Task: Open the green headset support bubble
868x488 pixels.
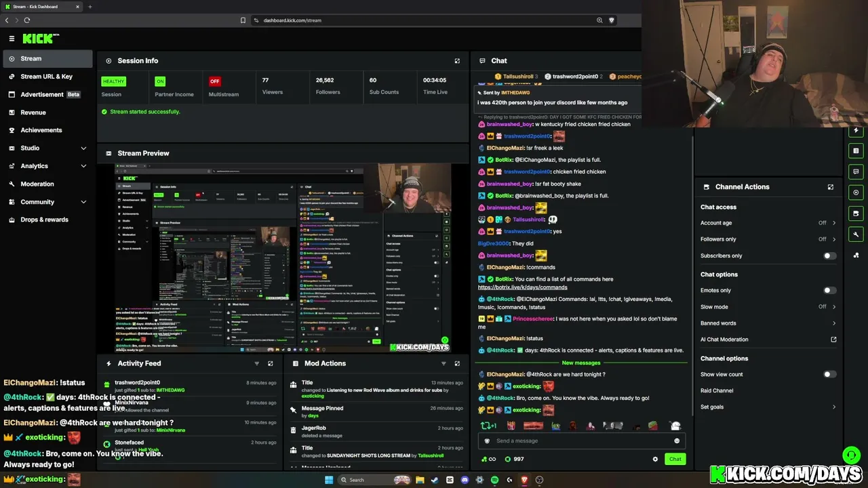Action: pos(851,455)
